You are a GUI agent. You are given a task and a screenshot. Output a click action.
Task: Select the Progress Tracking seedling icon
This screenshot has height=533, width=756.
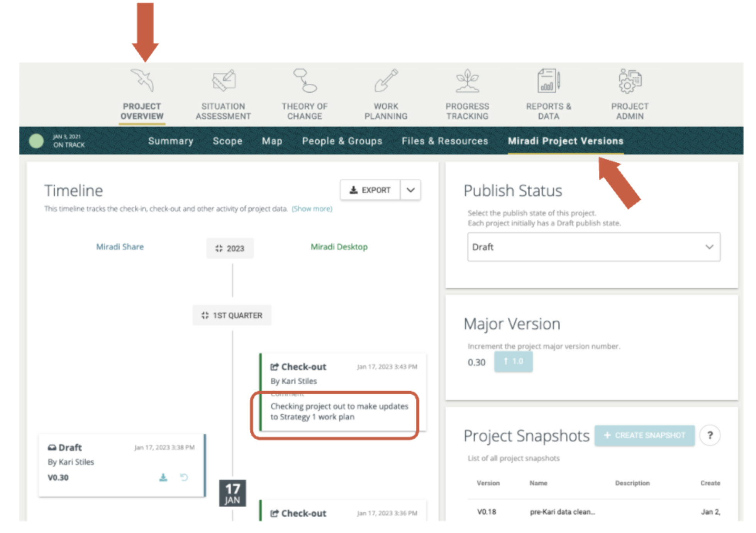[x=468, y=80]
